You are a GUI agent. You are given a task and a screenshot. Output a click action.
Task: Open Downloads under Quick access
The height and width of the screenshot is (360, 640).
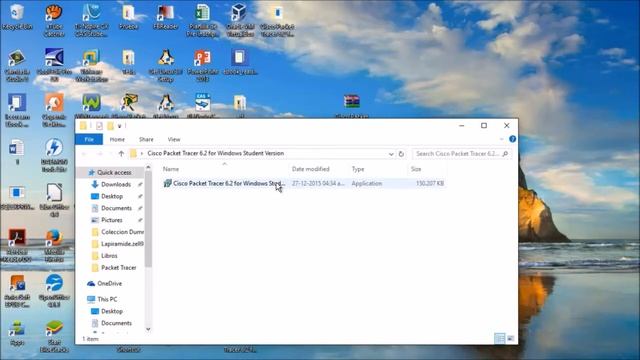pos(111,184)
